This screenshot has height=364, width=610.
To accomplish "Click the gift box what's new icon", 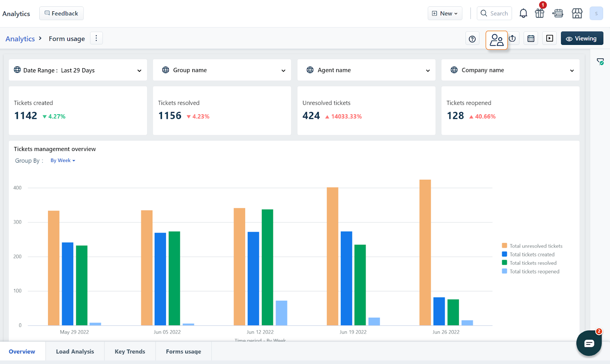I will 539,14.
